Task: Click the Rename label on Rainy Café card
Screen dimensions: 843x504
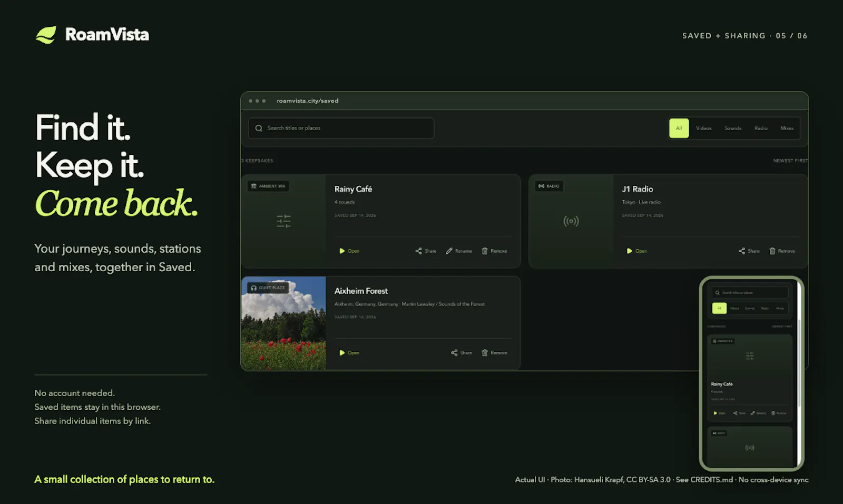Action: 464,251
